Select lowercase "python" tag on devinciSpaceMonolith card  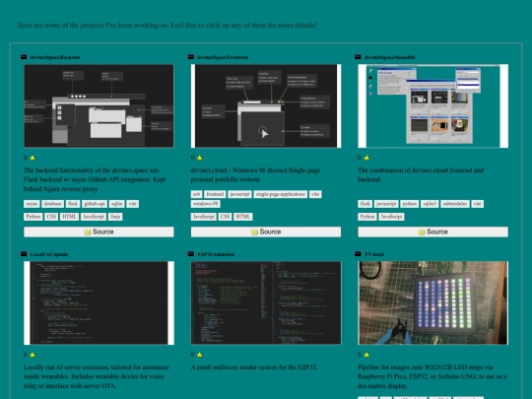[410, 204]
